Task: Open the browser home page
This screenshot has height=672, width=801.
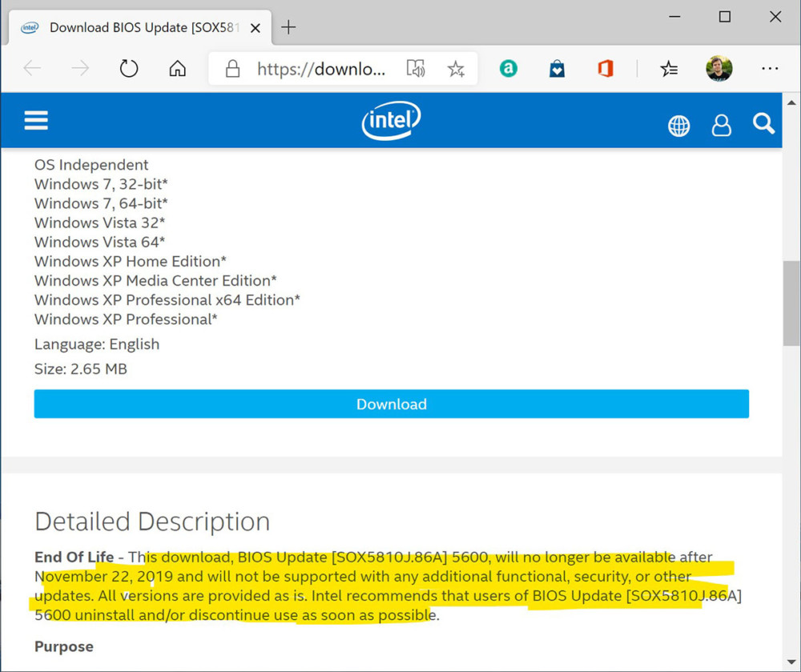Action: coord(177,68)
